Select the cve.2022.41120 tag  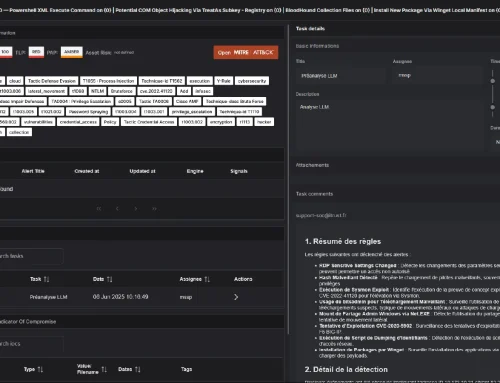click(156, 91)
